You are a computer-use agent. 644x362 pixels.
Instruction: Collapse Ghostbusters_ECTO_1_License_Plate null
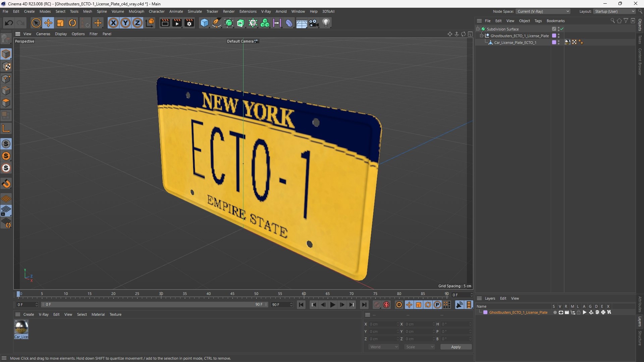482,36
